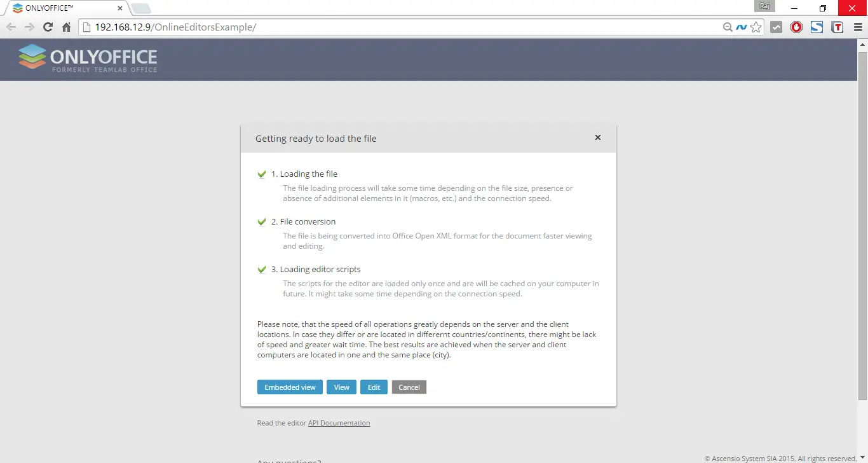The image size is (868, 463).
Task: Click the ONLYOFFICE logo in the header
Action: pos(88,59)
